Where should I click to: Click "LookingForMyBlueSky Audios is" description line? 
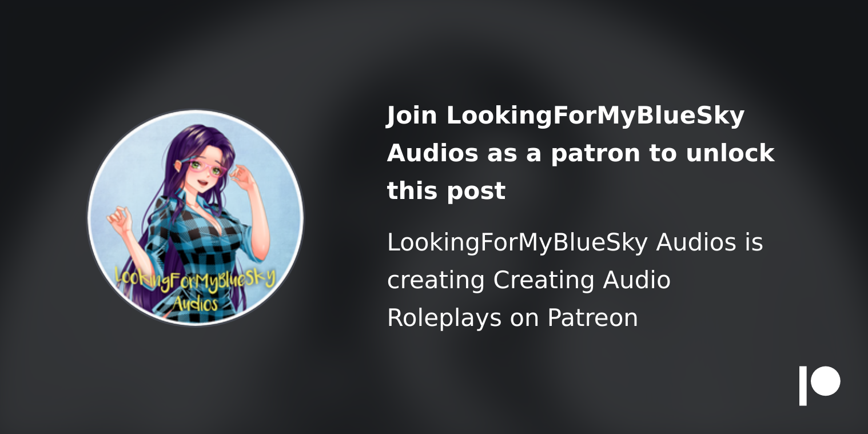coord(575,242)
